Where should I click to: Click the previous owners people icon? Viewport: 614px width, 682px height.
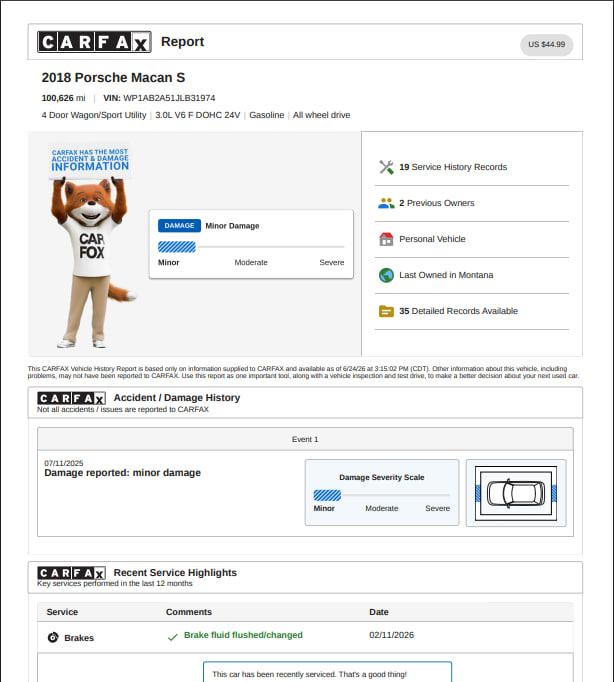coord(386,203)
